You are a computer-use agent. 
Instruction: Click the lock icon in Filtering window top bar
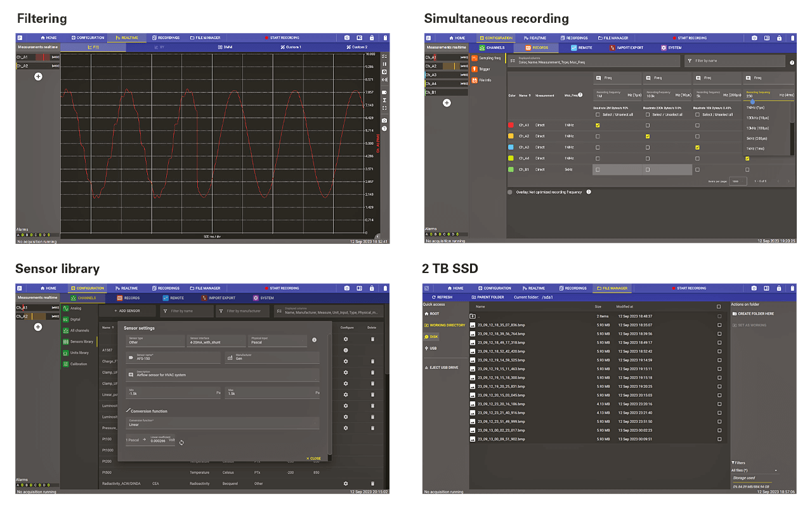[372, 38]
